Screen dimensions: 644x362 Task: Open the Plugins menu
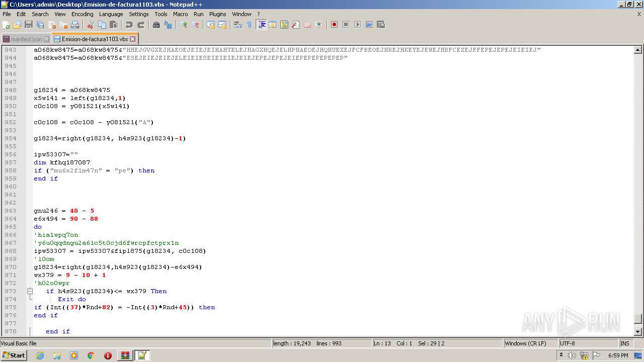click(x=217, y=14)
